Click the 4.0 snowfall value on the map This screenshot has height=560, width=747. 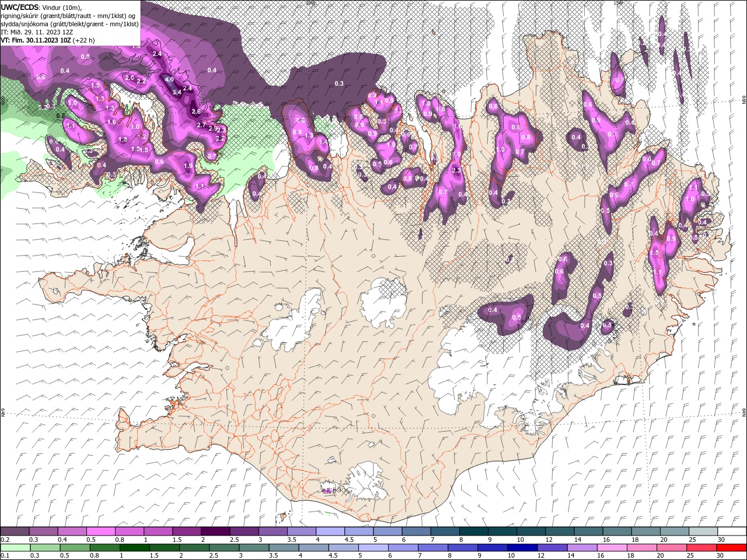pyautogui.click(x=169, y=79)
